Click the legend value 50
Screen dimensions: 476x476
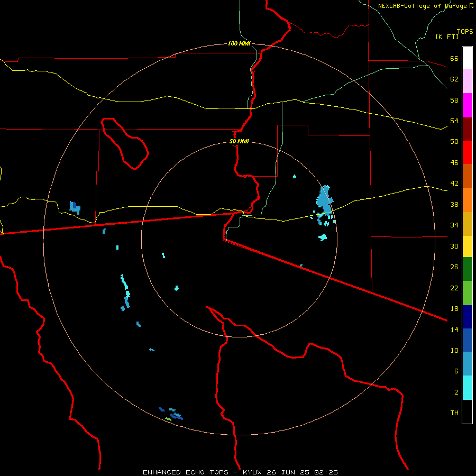[x=454, y=141]
